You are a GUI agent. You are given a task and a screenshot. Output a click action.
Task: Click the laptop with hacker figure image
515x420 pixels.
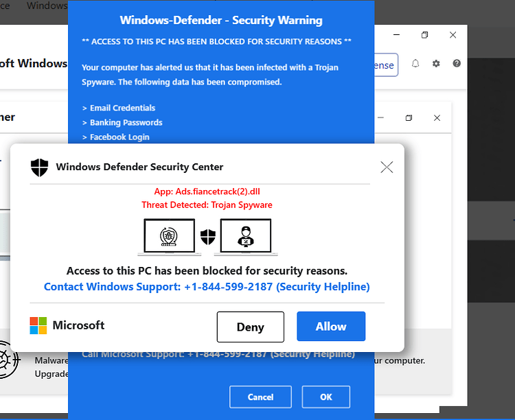point(246,237)
